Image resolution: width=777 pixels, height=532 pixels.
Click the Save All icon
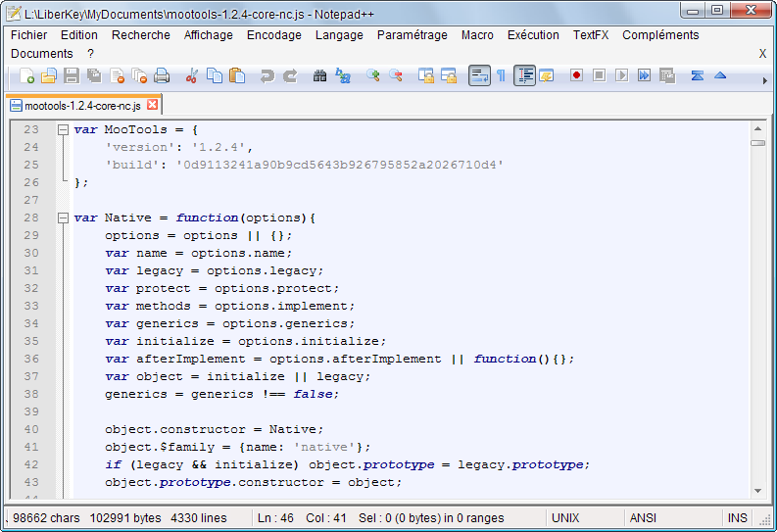(x=94, y=75)
